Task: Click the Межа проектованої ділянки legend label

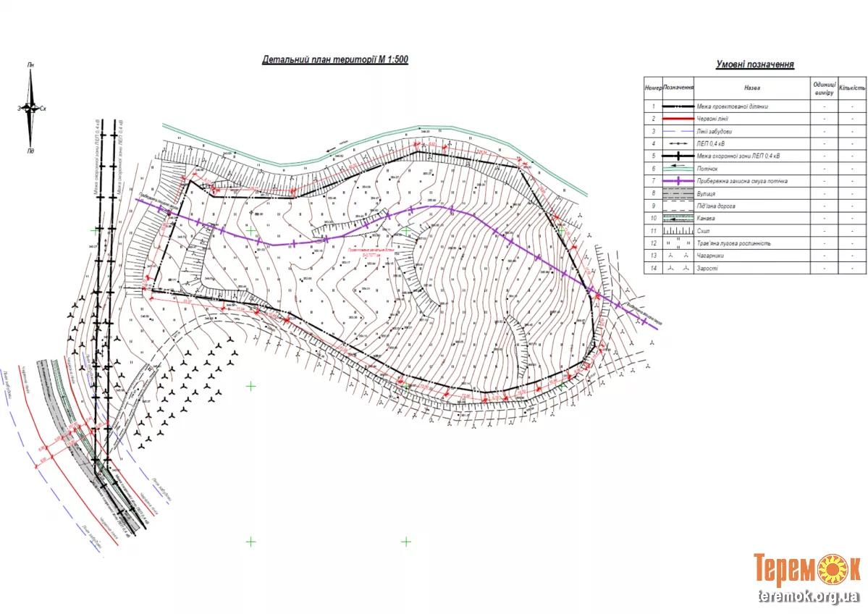Action: tap(733, 106)
